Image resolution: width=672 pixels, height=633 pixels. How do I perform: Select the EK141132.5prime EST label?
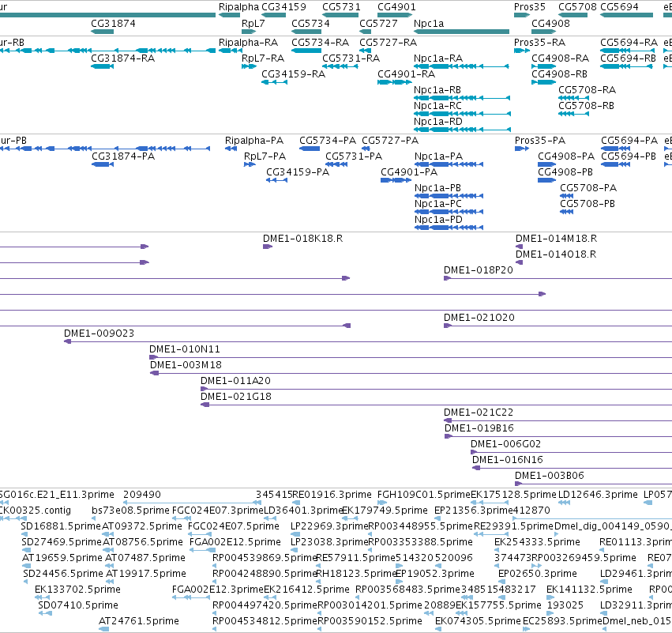coord(589,589)
